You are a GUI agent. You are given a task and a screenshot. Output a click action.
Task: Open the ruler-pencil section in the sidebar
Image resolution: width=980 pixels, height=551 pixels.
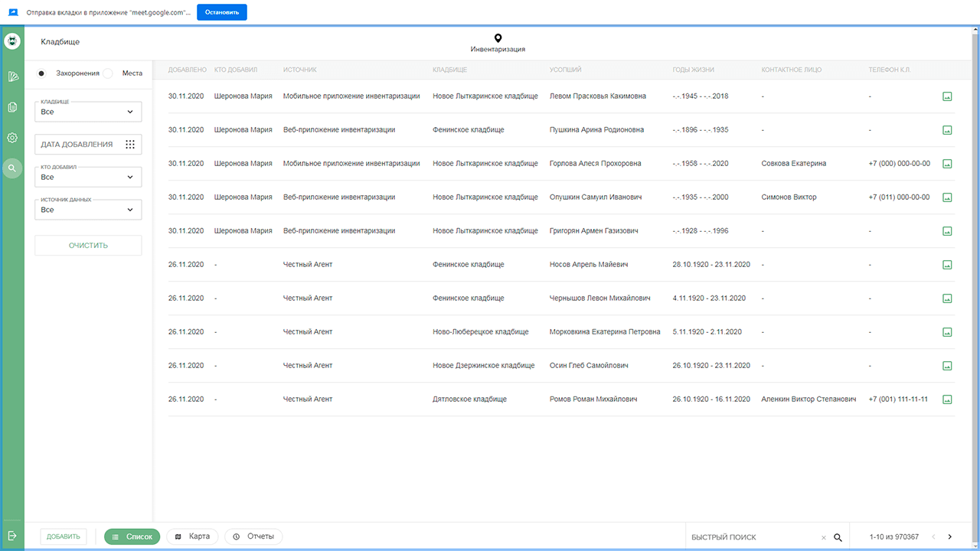click(12, 77)
